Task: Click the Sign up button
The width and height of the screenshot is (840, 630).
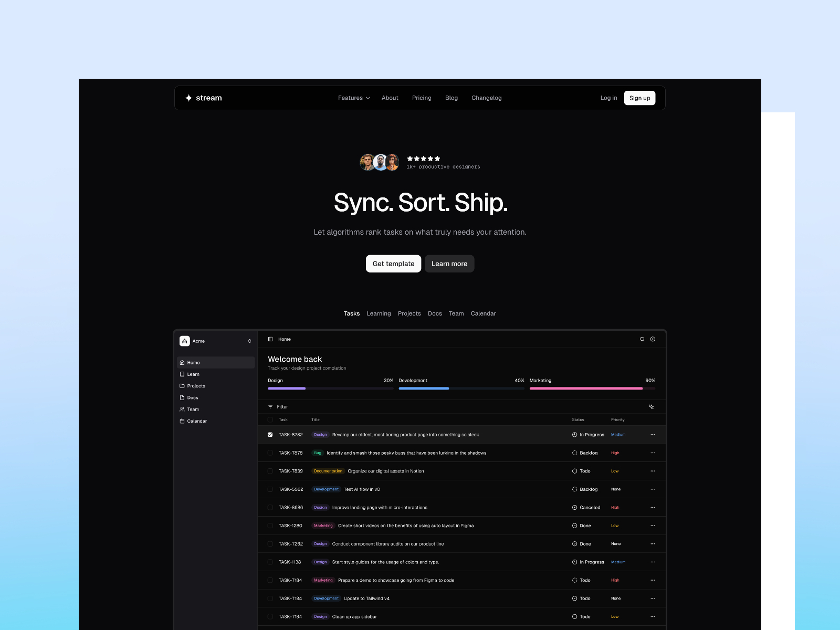Action: tap(639, 98)
